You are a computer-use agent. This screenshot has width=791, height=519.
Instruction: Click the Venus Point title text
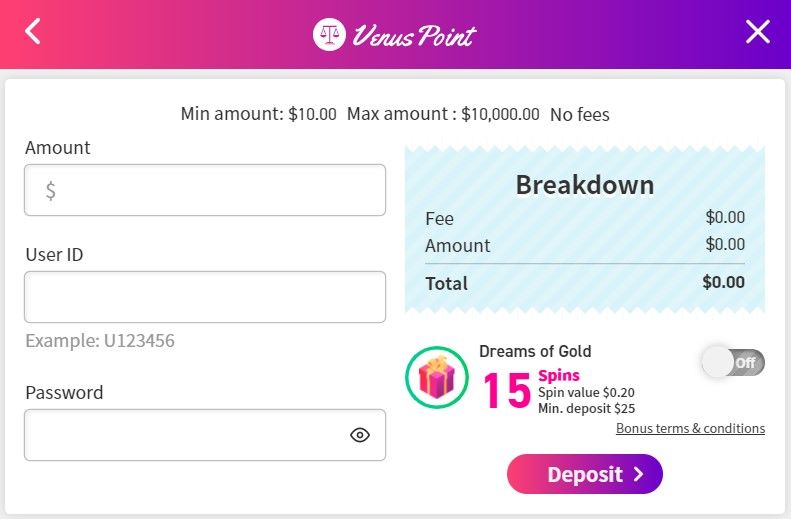414,35
